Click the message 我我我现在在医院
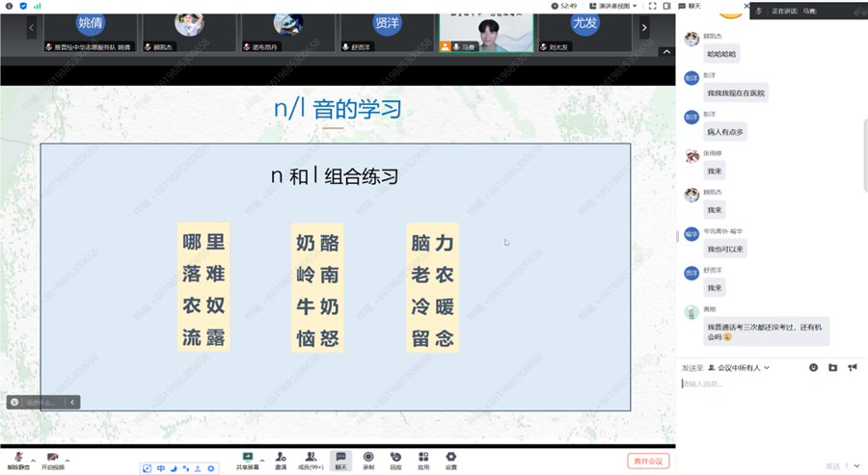The height and width of the screenshot is (475, 868). (x=736, y=92)
